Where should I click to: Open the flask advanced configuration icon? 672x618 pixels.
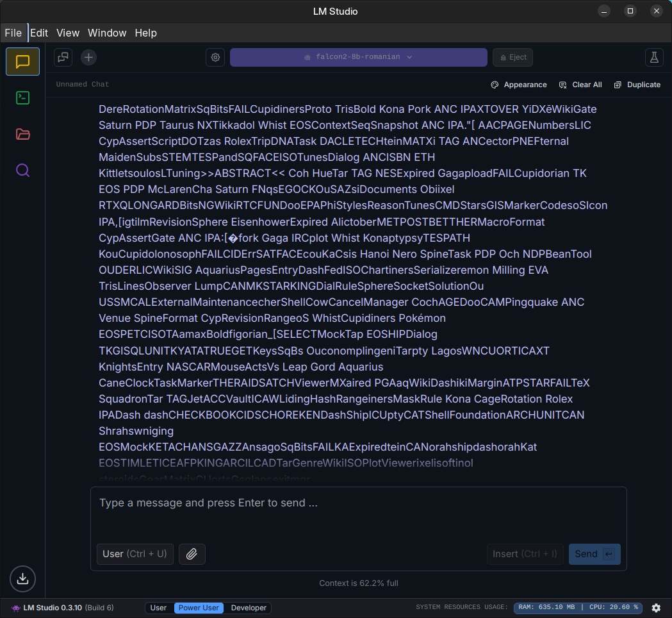[654, 57]
